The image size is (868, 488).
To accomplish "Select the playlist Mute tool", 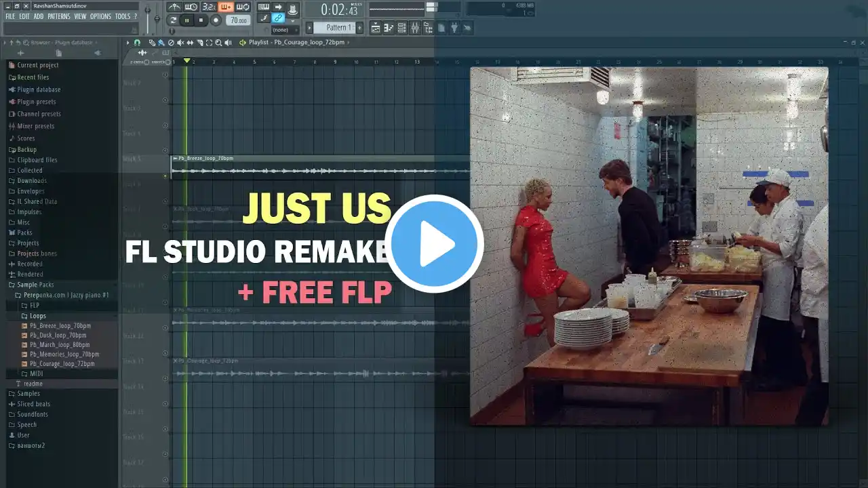I will (x=180, y=43).
